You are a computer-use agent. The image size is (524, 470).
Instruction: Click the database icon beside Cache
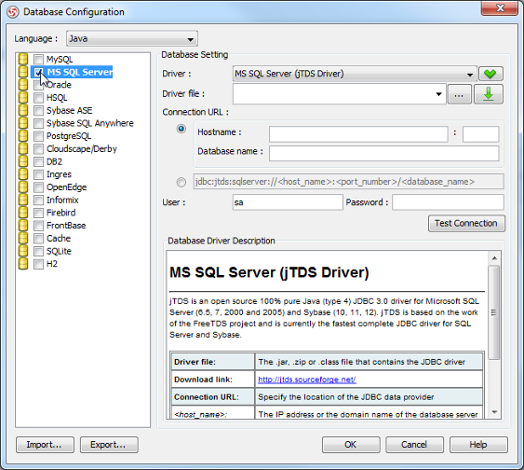click(x=23, y=238)
